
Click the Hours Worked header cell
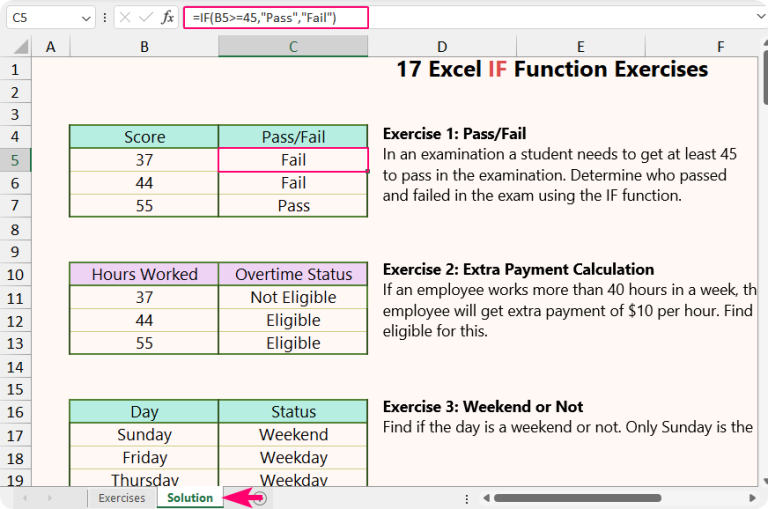pyautogui.click(x=144, y=274)
